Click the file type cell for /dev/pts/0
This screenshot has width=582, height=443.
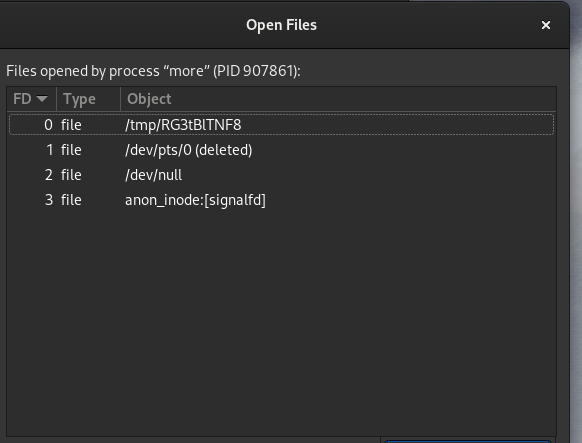click(x=71, y=150)
